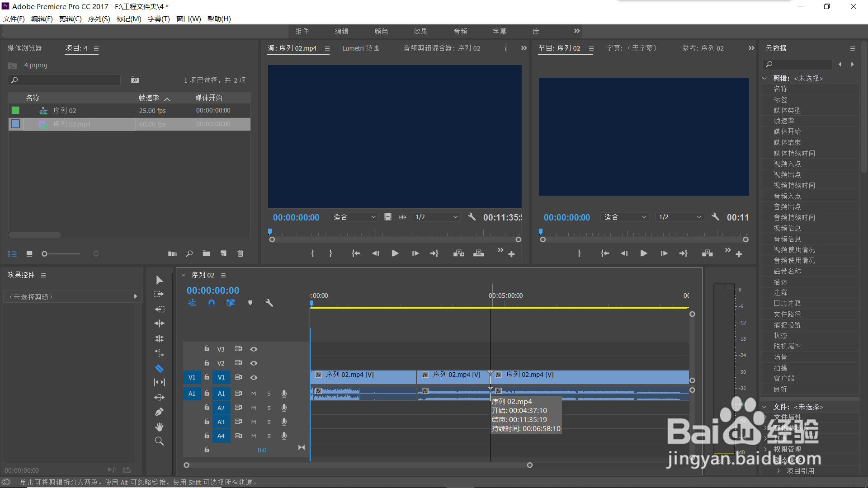Open timeline display settings wrench
Viewport: 868px width, 488px height.
pos(269,303)
